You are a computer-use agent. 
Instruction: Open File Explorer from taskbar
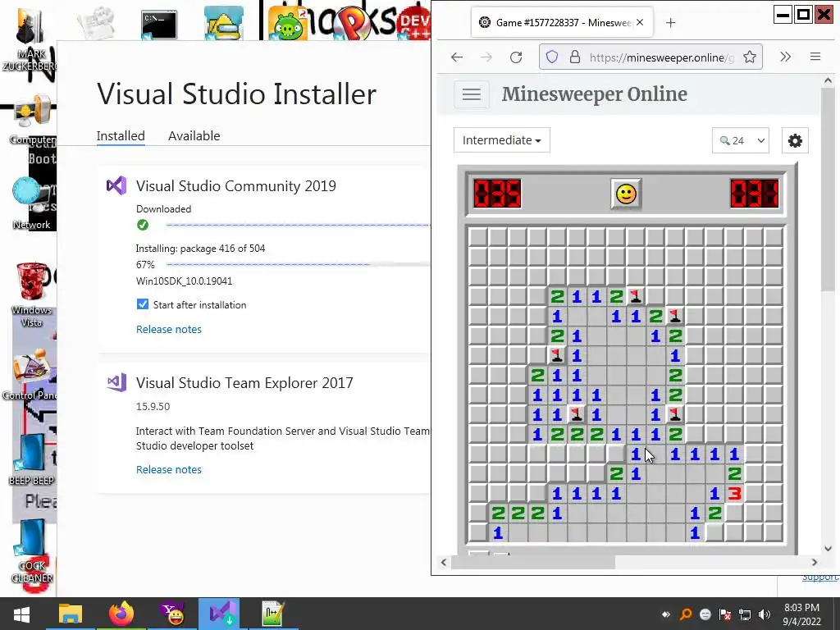pyautogui.click(x=71, y=614)
